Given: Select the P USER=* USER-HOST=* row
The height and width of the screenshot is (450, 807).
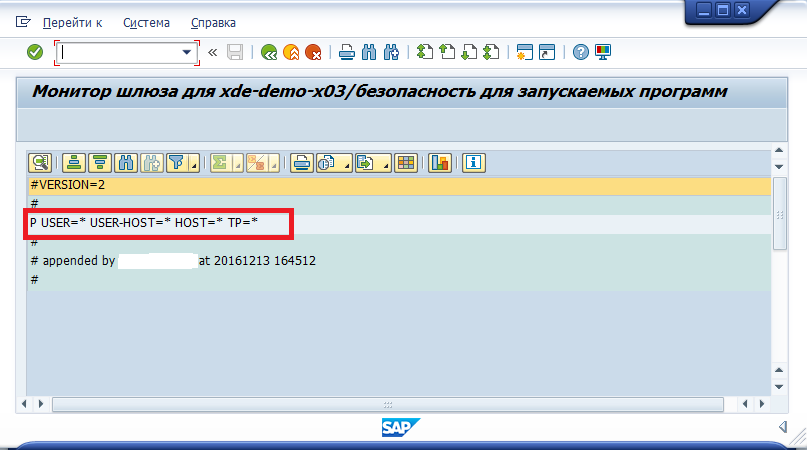Looking at the screenshot, I should 145,224.
